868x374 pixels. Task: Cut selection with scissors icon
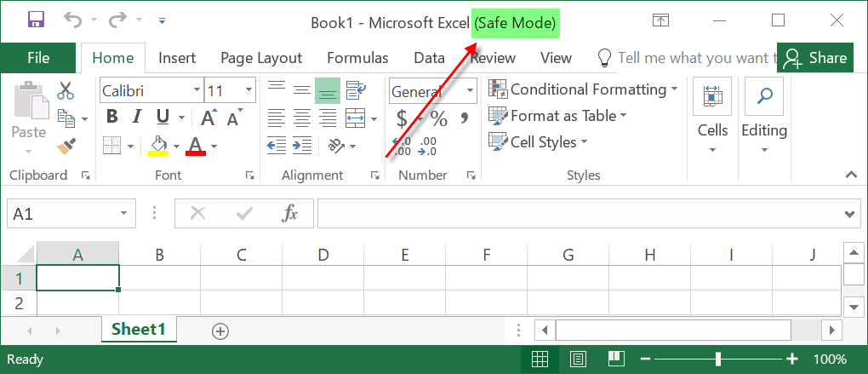pyautogui.click(x=66, y=90)
